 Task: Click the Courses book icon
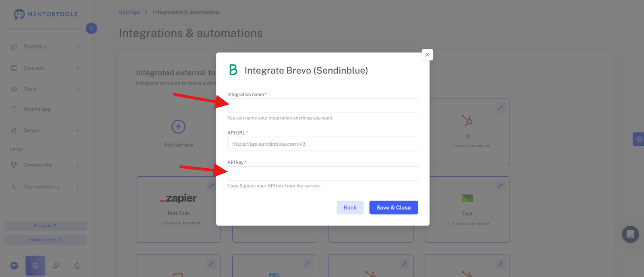point(14,68)
